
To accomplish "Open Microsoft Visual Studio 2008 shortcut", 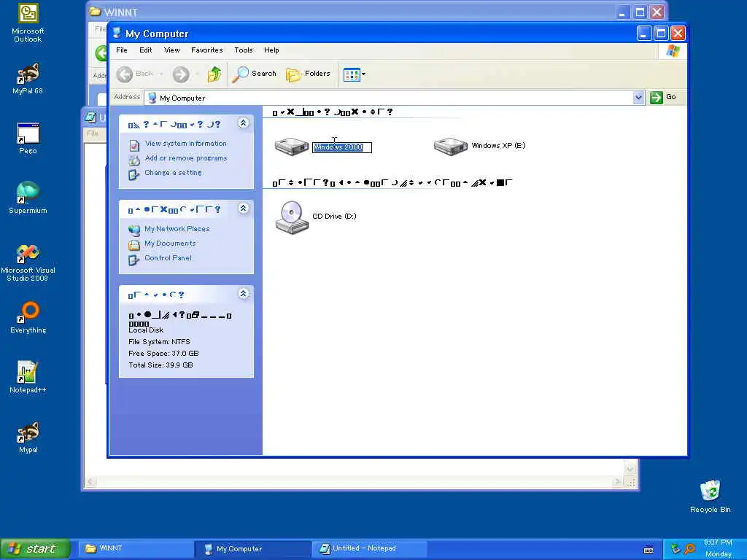I will 28,263.
